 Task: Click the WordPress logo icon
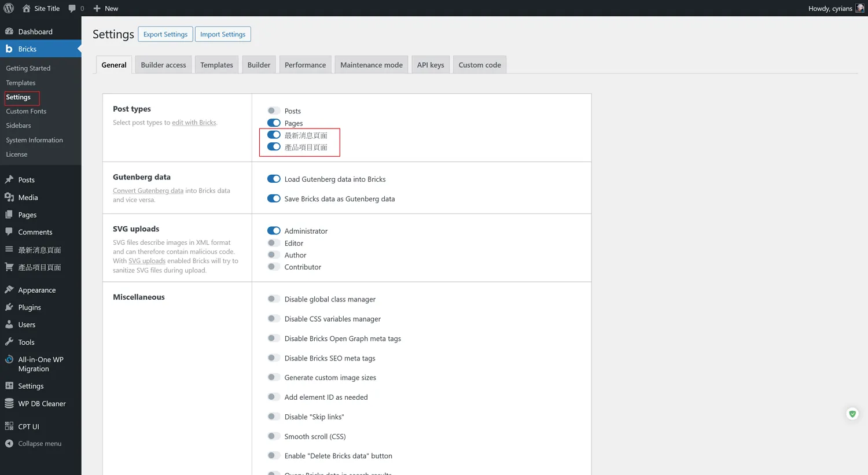[x=9, y=8]
